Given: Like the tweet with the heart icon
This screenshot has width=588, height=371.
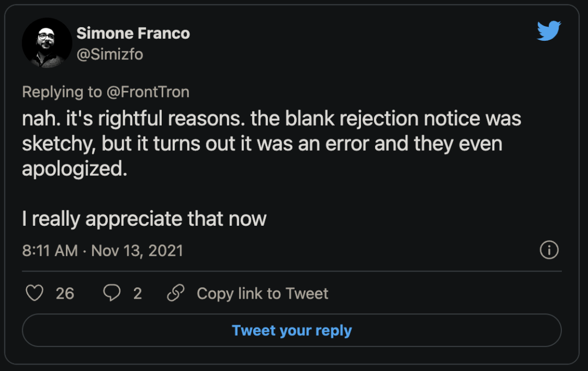Looking at the screenshot, I should (35, 294).
